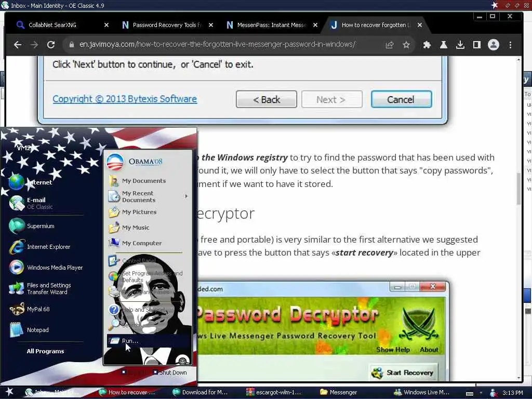Switch to How to recover taskbar button
This screenshot has height=399, width=532.
click(127, 393)
